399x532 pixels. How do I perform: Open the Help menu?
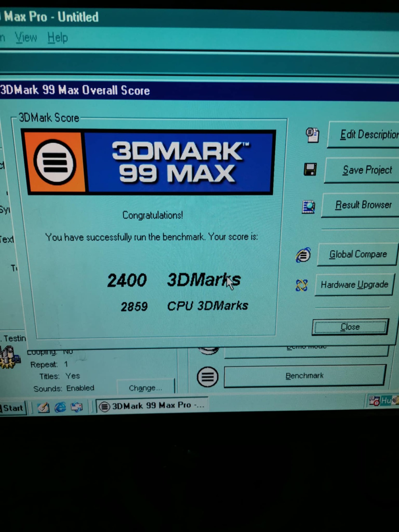tap(58, 38)
